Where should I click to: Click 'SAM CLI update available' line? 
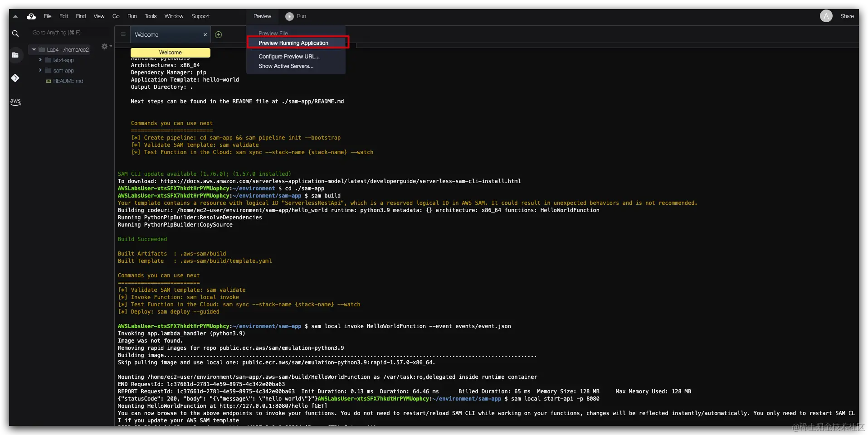pyautogui.click(x=205, y=174)
